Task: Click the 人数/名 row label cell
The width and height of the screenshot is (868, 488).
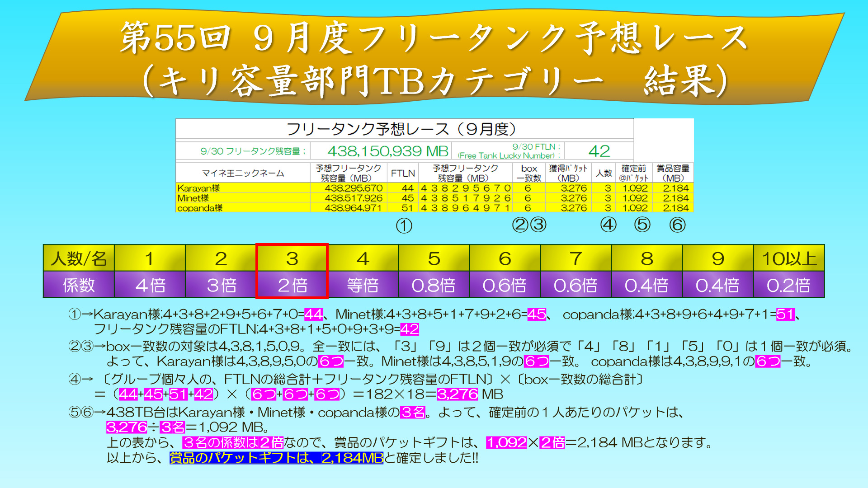Action: [79, 258]
